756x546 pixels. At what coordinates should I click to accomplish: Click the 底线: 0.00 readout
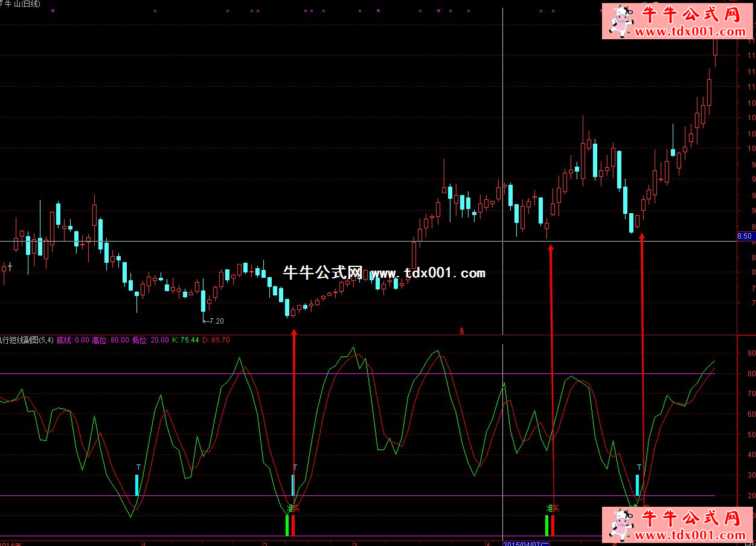(73, 340)
